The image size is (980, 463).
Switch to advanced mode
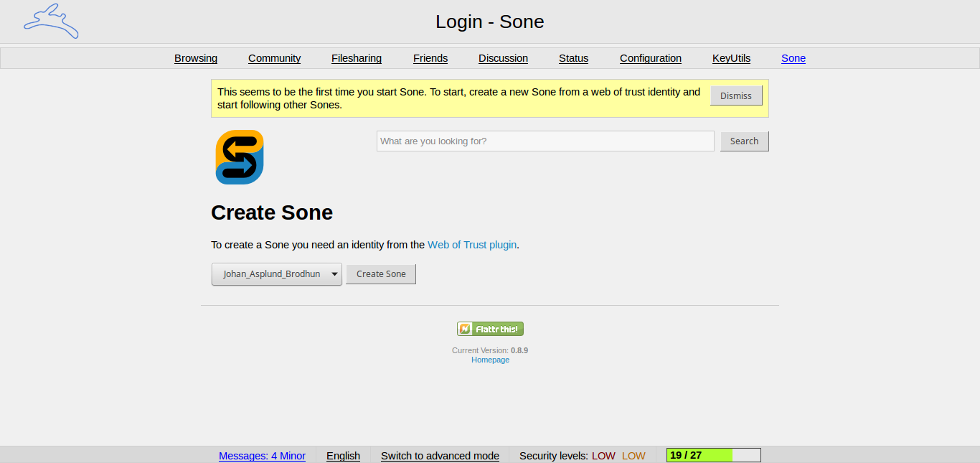pos(440,456)
